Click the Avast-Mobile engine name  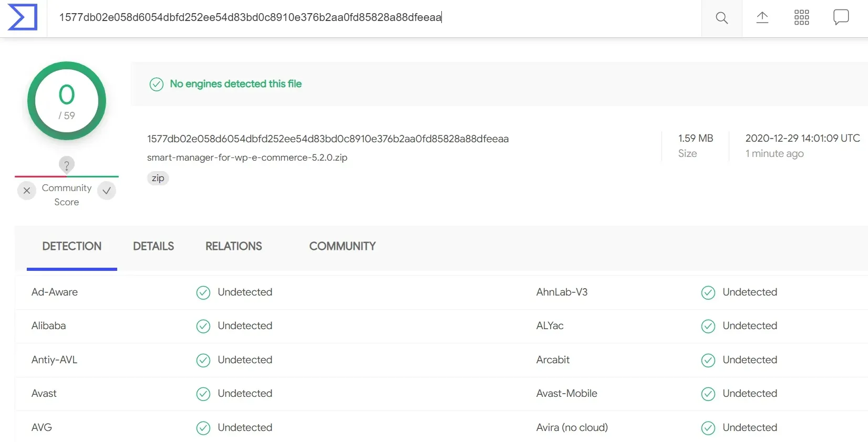click(x=567, y=393)
